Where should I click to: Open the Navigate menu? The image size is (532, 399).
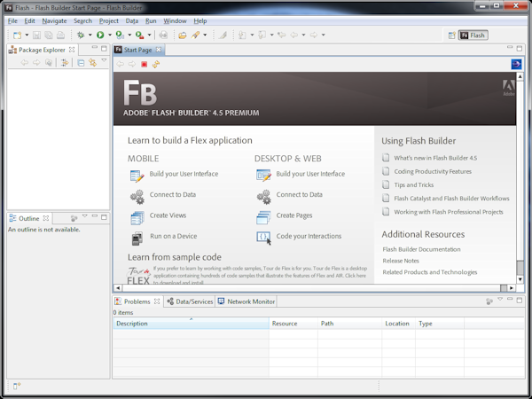click(x=54, y=20)
